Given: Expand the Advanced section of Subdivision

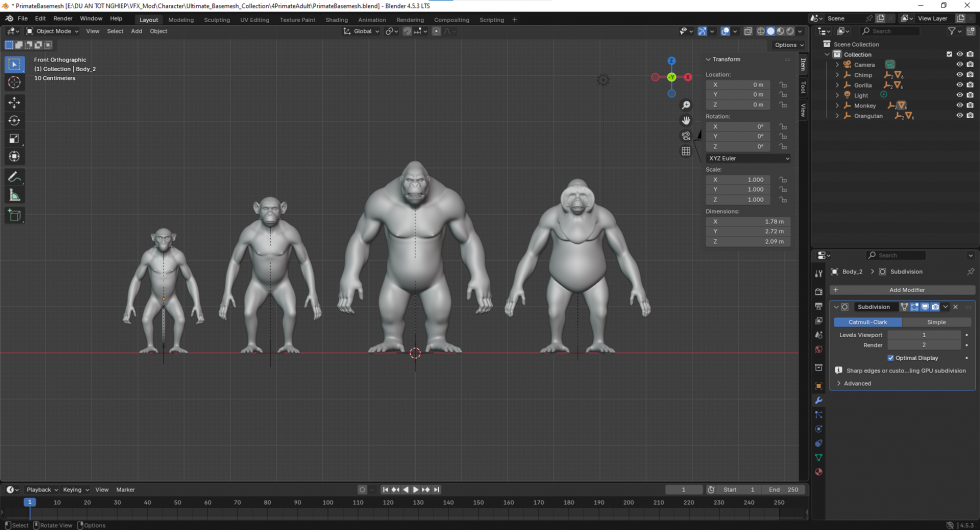Looking at the screenshot, I should coord(856,383).
